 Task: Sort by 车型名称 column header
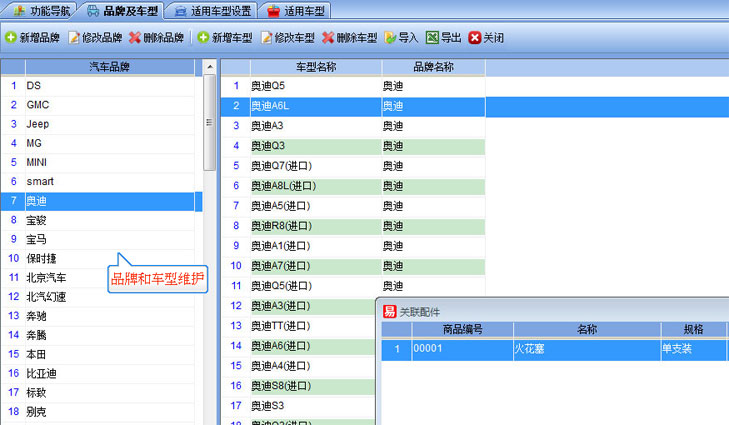[315, 67]
